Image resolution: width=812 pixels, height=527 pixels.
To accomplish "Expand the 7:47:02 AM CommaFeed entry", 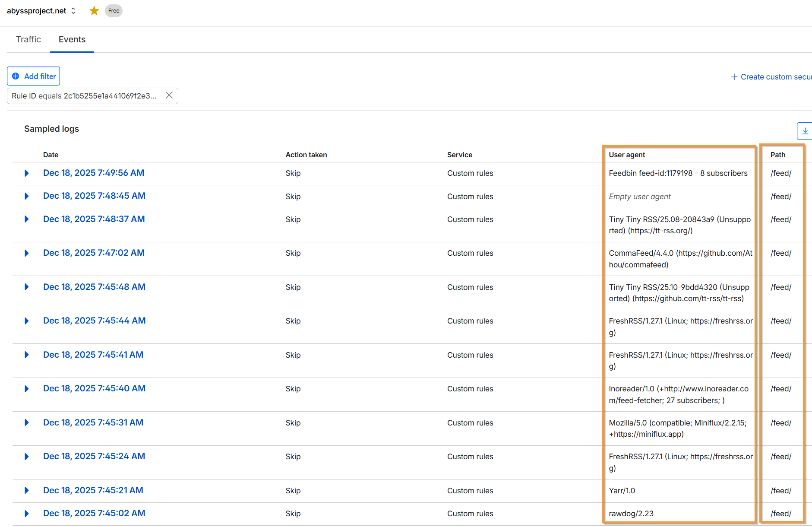I will click(x=27, y=253).
